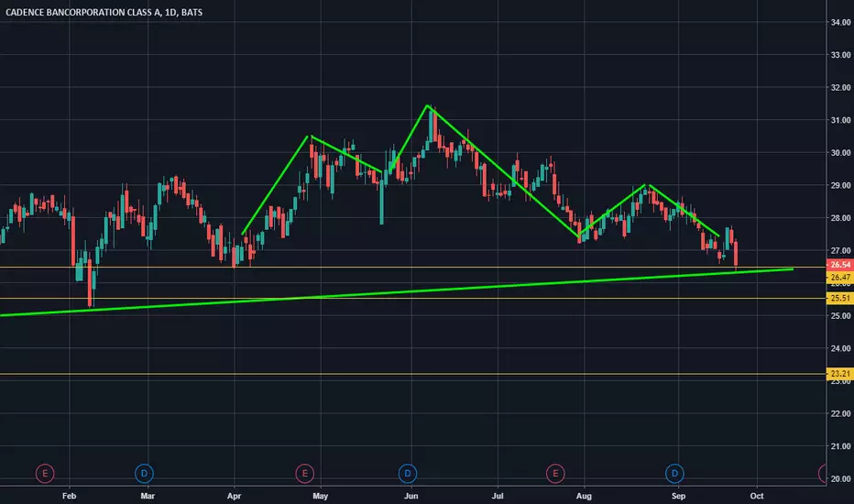854x504 pixels.
Task: Click the Feb label on time axis
Action: pyautogui.click(x=69, y=496)
